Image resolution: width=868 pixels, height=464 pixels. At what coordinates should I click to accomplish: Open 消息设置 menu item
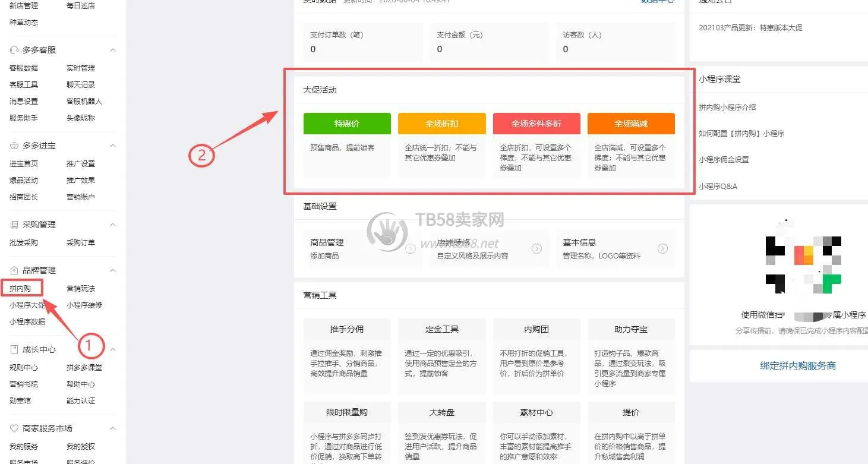point(24,102)
